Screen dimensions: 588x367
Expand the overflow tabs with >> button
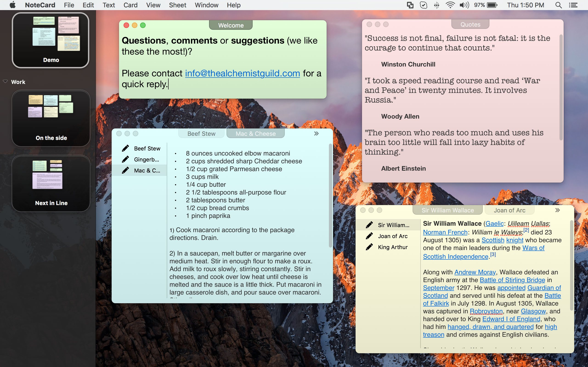pyautogui.click(x=316, y=133)
